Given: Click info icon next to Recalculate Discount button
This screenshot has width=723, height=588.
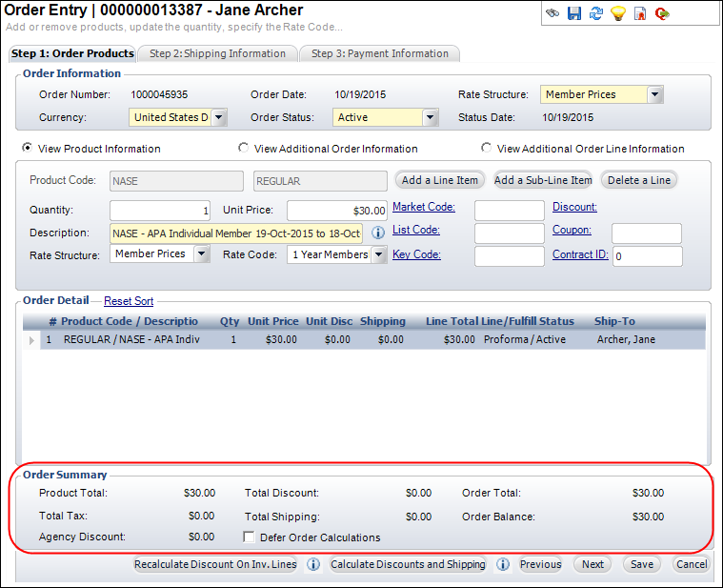Looking at the screenshot, I should (x=313, y=564).
